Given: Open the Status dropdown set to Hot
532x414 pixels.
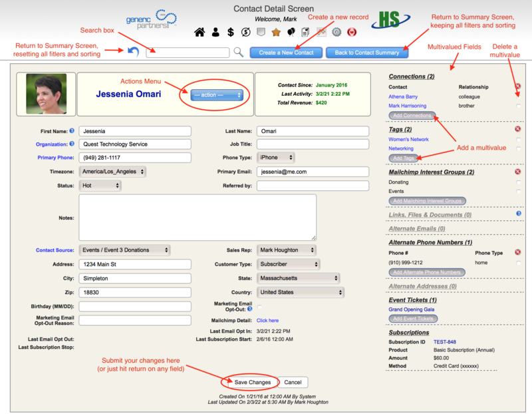Looking at the screenshot, I should tap(100, 186).
